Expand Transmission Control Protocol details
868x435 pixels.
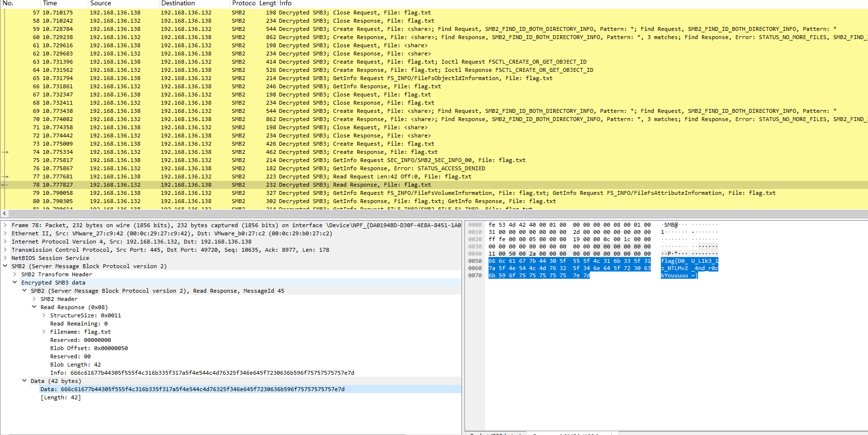tap(5, 250)
